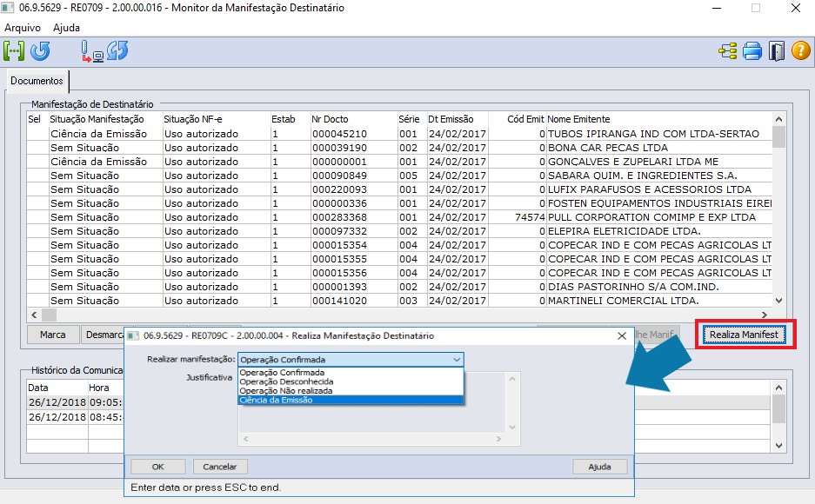Click the exit door toolbar icon

tap(777, 51)
